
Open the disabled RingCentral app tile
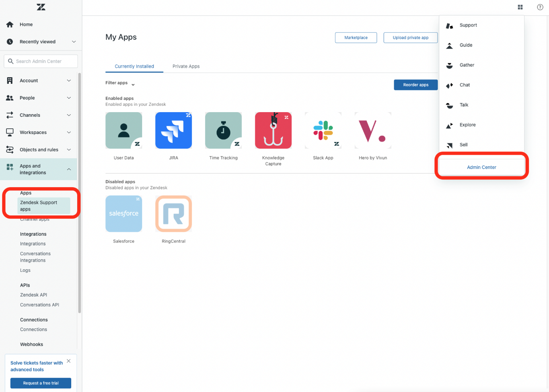pyautogui.click(x=173, y=214)
